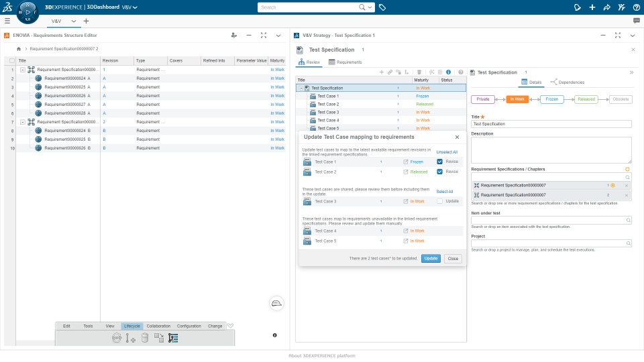Open the 3DEXPERIENCE compass
The height and width of the screenshot is (362, 644).
point(28,12)
